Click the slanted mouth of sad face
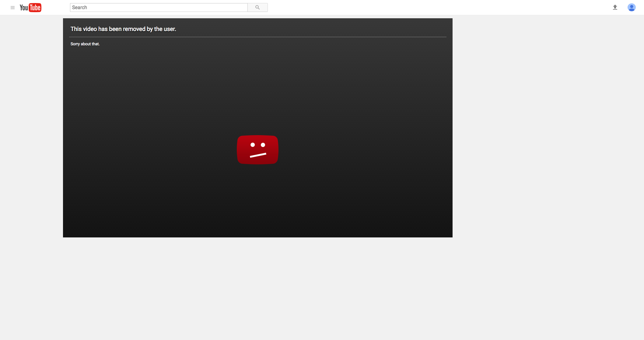Image resolution: width=644 pixels, height=340 pixels. click(258, 155)
